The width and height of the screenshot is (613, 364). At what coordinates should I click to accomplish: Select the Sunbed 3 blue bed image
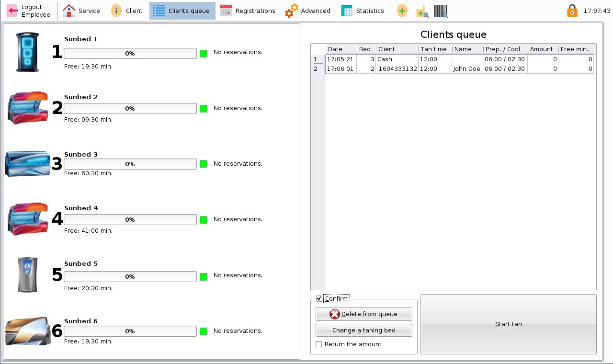(28, 164)
